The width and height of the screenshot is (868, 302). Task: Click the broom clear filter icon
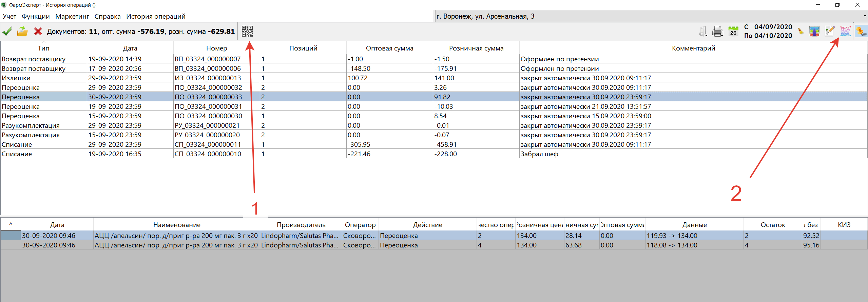801,32
